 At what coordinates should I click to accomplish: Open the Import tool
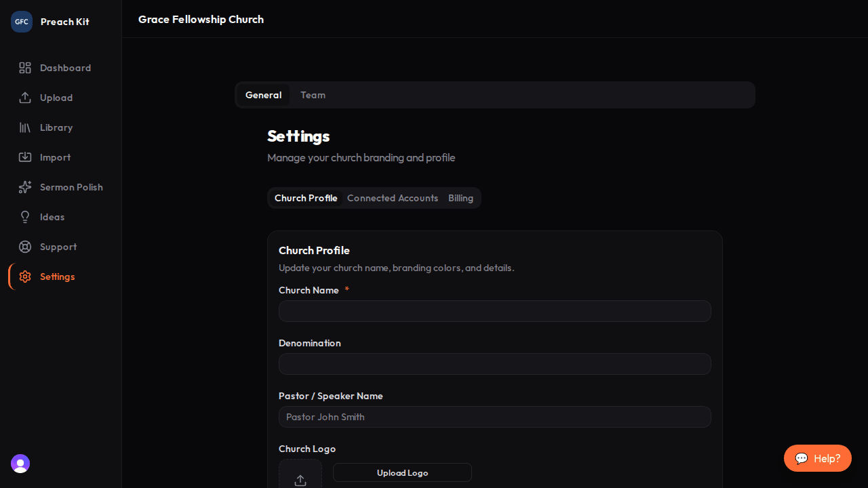(x=55, y=157)
